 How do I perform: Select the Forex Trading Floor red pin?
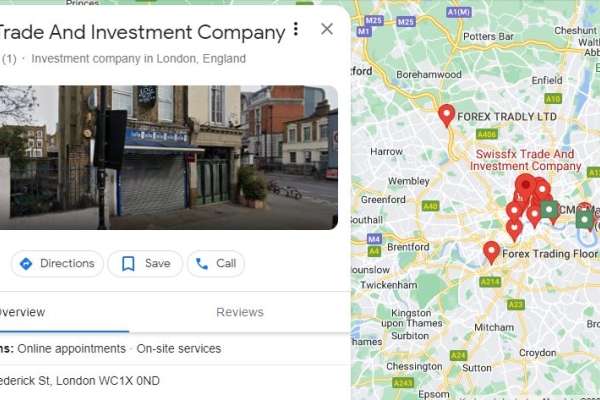[x=491, y=252]
